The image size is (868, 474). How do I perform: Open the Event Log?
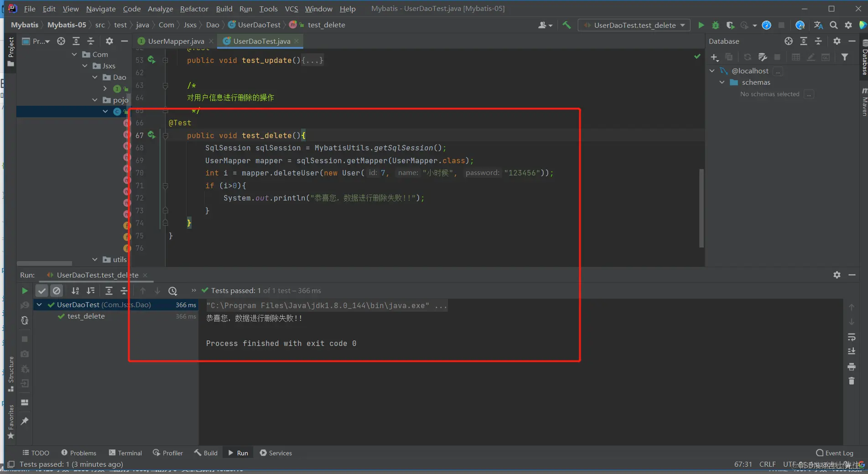tap(835, 453)
